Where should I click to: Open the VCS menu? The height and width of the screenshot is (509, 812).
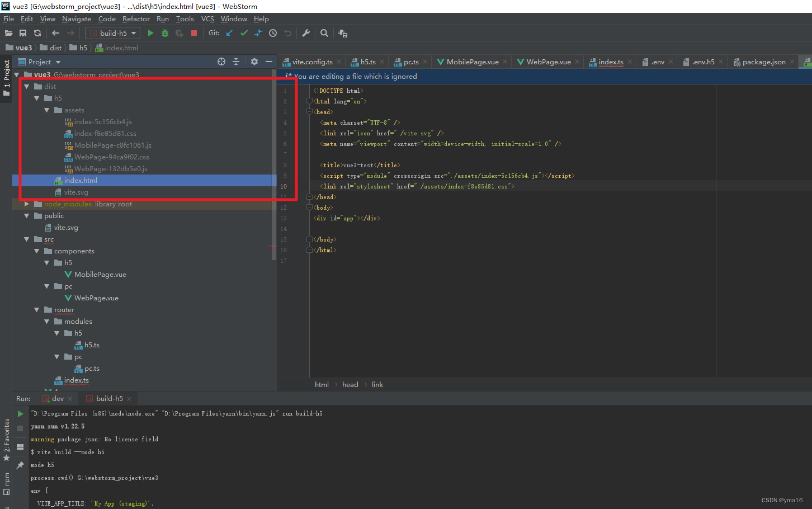tap(207, 18)
